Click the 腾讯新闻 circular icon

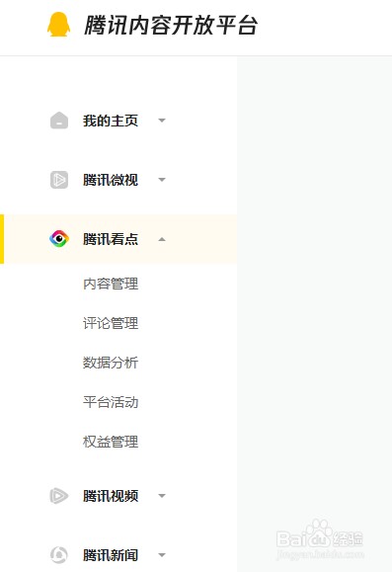click(59, 555)
